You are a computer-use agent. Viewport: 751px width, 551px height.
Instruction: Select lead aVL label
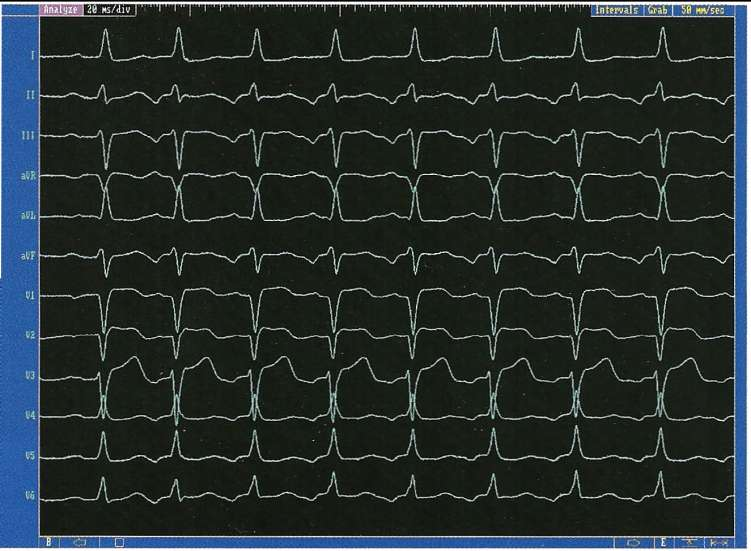tap(28, 216)
